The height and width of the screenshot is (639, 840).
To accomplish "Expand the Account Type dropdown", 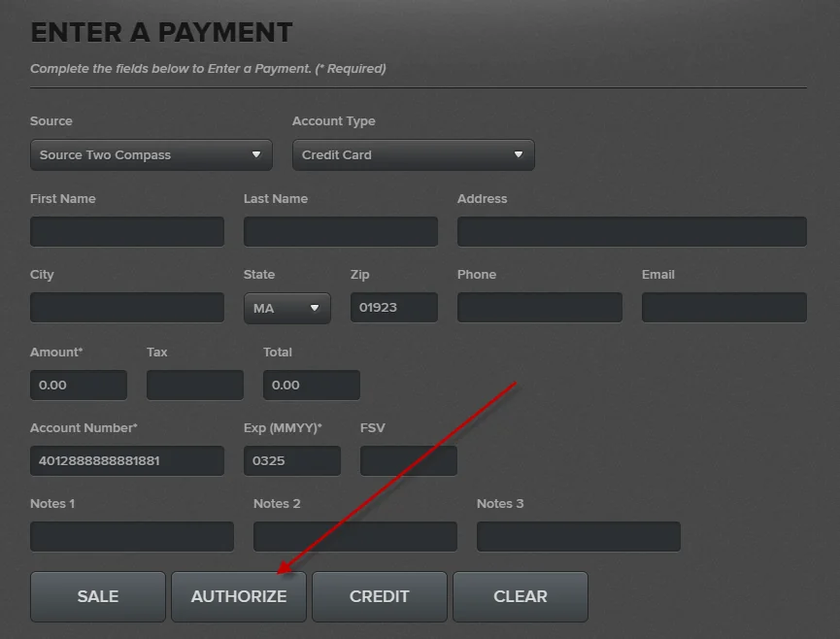I will point(413,154).
